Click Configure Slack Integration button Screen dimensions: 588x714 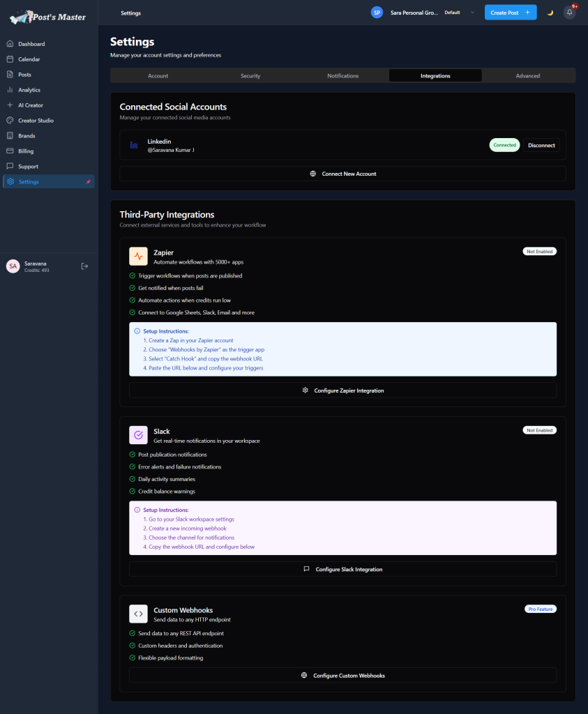[x=342, y=569]
